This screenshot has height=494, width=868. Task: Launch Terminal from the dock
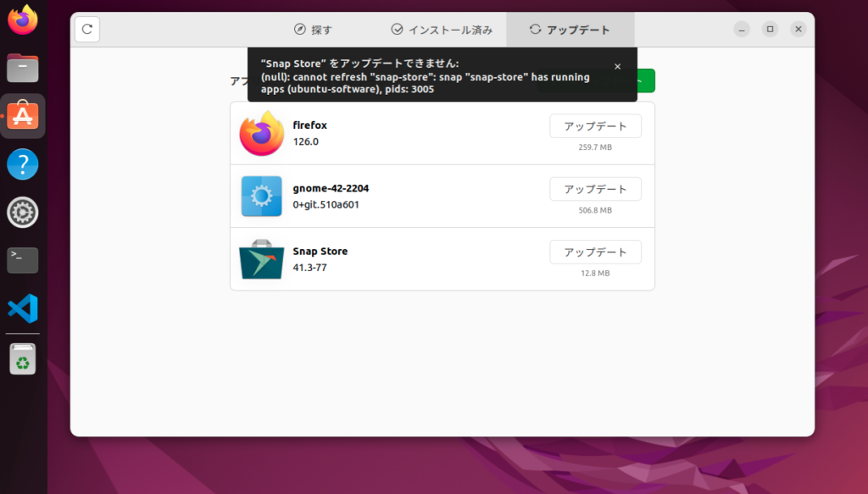click(23, 260)
